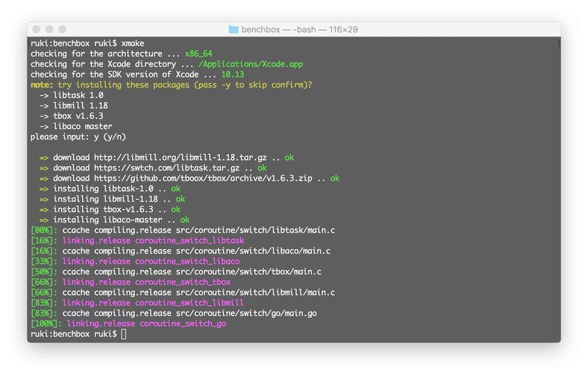Click the scroll marker at the top-right edge
This screenshot has width=588, height=375.
tap(558, 43)
